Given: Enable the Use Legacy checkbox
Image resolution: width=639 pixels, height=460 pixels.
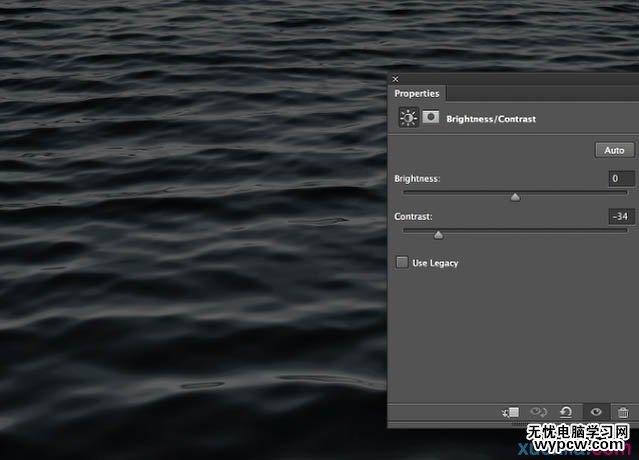Looking at the screenshot, I should [402, 262].
